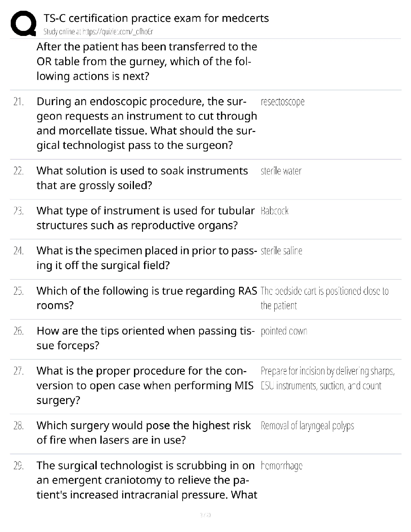Click the answer 'pointed down'
Viewport: 411px width, 532px height.
[x=284, y=331]
